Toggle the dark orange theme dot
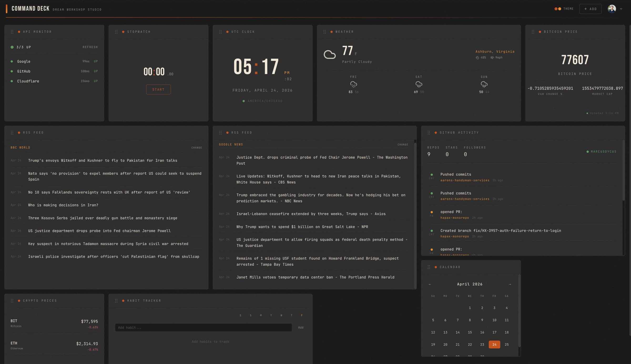 (556, 9)
